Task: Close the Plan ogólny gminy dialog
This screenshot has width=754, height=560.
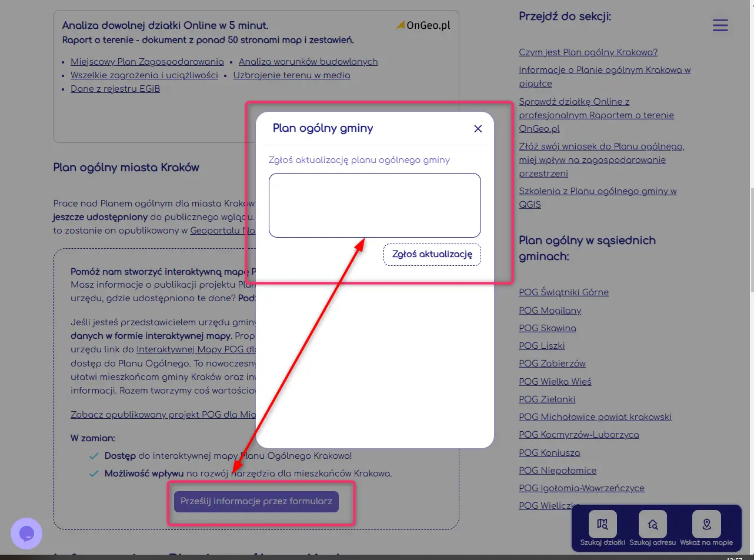Action: tap(478, 129)
